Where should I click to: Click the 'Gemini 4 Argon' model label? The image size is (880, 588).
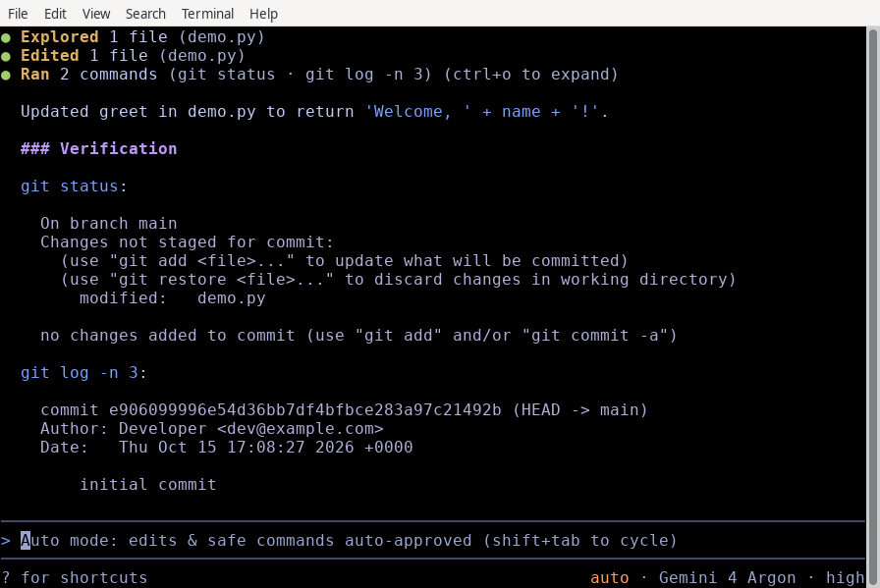727,577
